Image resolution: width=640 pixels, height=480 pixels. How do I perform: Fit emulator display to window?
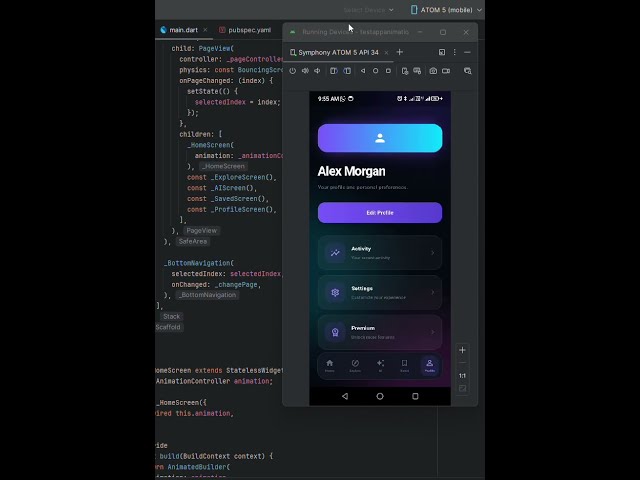(462, 388)
